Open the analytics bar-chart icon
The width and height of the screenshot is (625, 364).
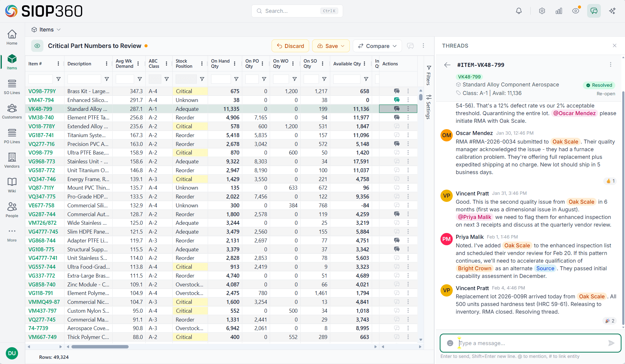(559, 11)
